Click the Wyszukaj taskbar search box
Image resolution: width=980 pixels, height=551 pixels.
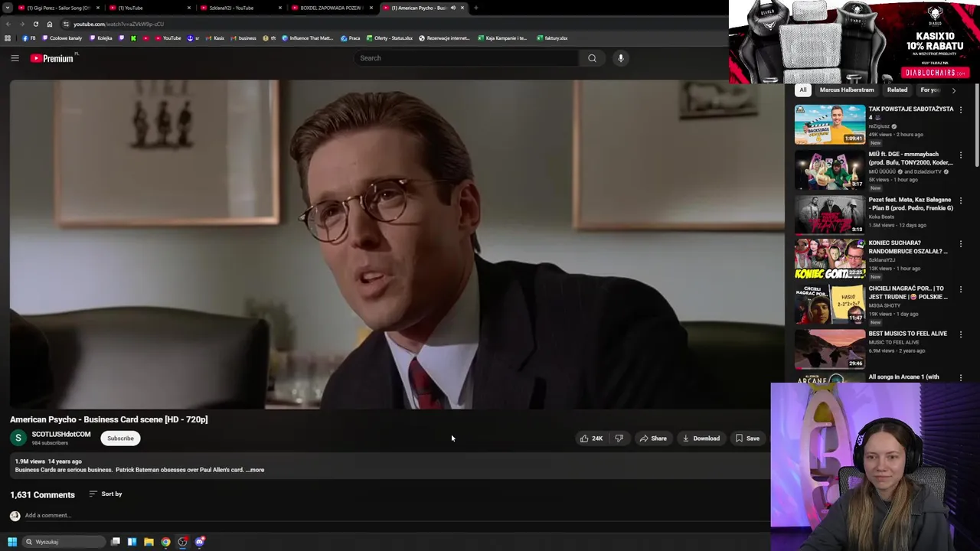(64, 542)
